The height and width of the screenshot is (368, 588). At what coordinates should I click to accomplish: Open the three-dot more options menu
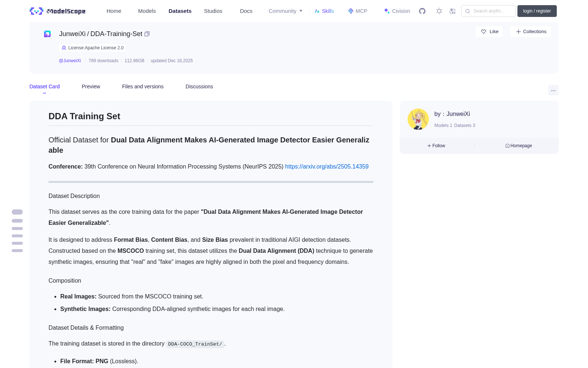(553, 90)
